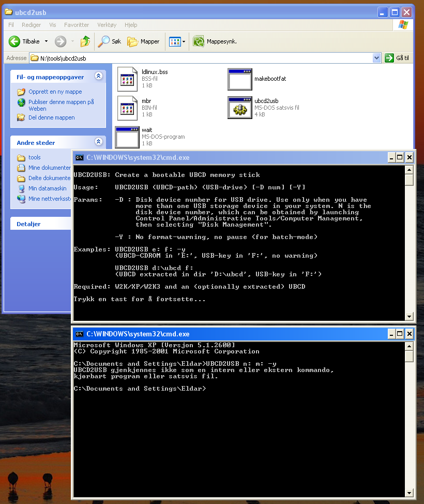Click the Windows flag logo in Explorer
Screen dimensions: 424x504
tap(403, 25)
